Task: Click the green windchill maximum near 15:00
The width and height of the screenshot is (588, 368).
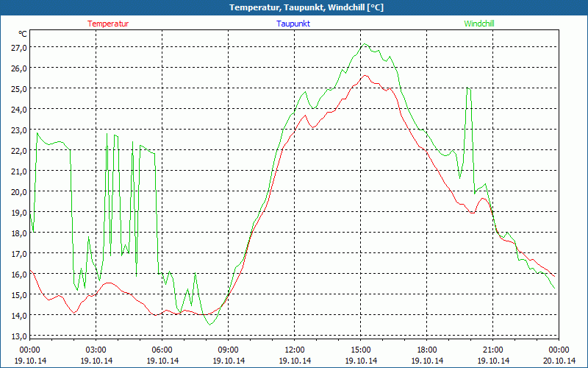Action: 365,44
